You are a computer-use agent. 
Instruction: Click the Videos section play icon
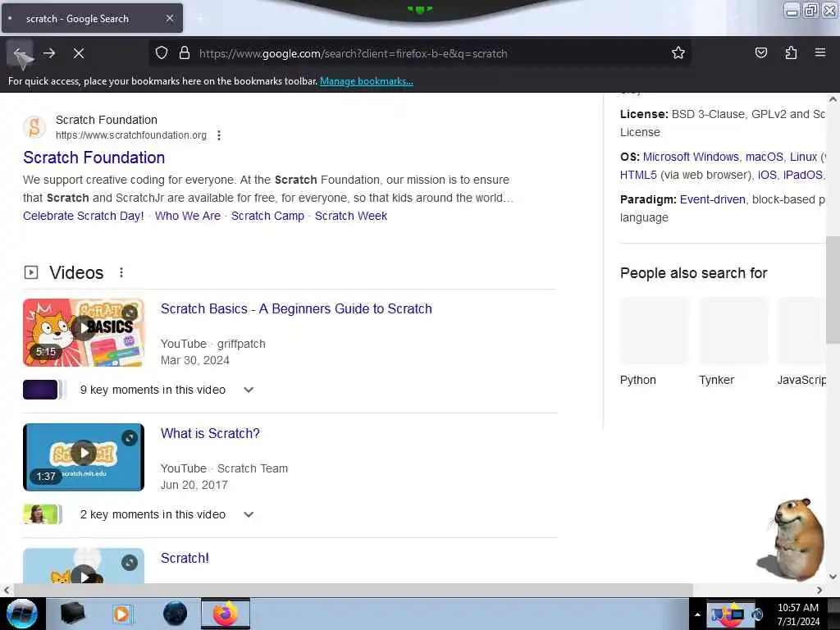[31, 272]
